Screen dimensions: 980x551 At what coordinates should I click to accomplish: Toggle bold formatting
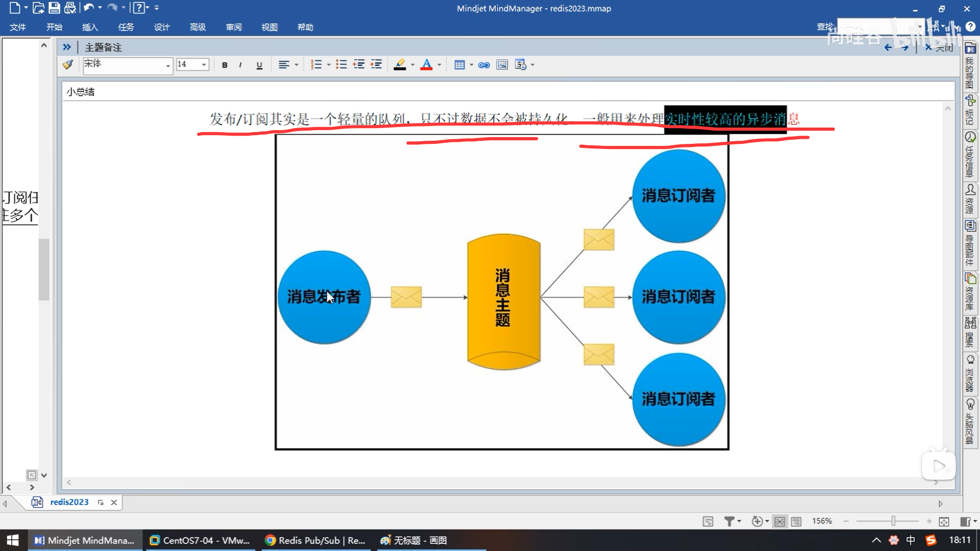[x=225, y=65]
